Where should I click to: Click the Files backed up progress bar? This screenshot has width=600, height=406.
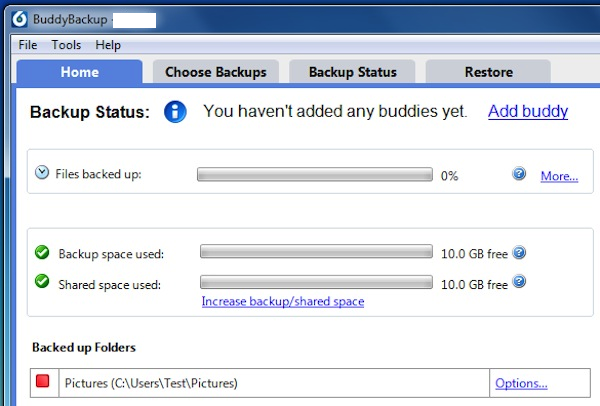click(315, 174)
